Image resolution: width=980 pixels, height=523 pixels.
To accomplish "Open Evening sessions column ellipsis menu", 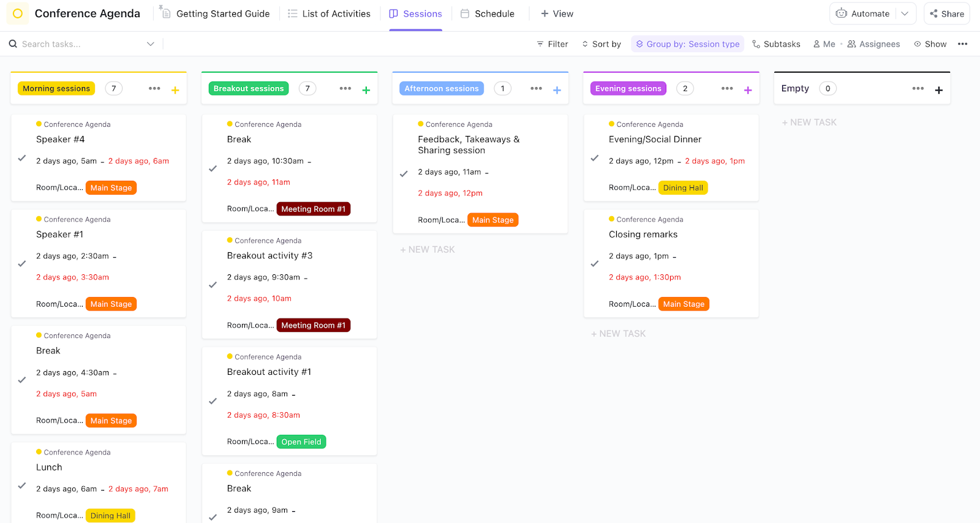I will tap(727, 89).
